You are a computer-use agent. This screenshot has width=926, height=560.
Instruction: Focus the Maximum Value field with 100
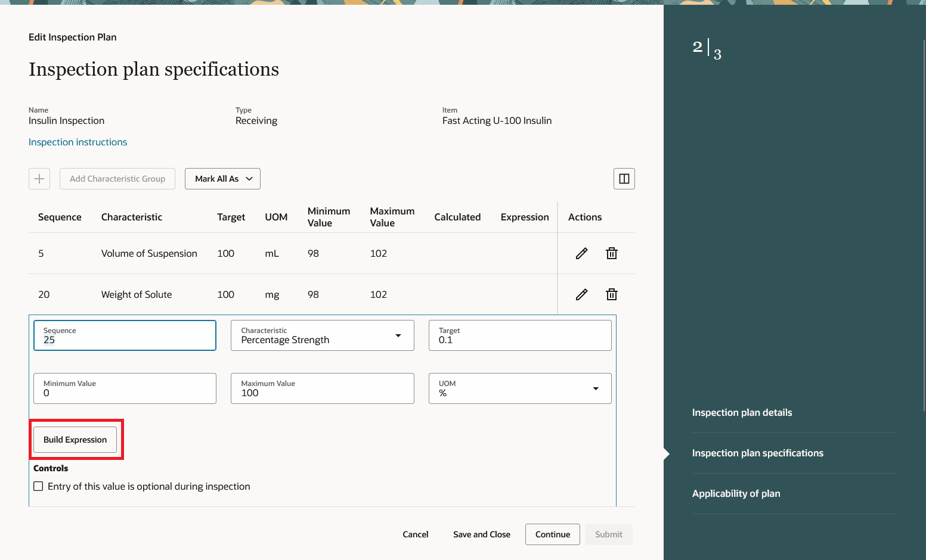(323, 388)
